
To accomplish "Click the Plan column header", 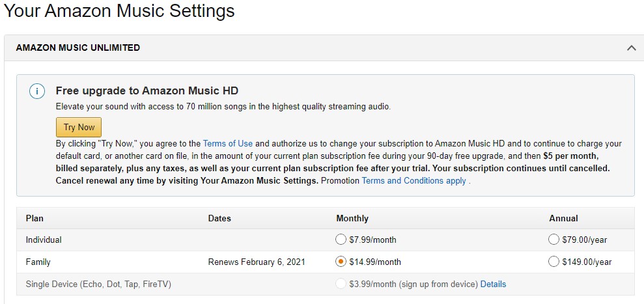I will [35, 218].
